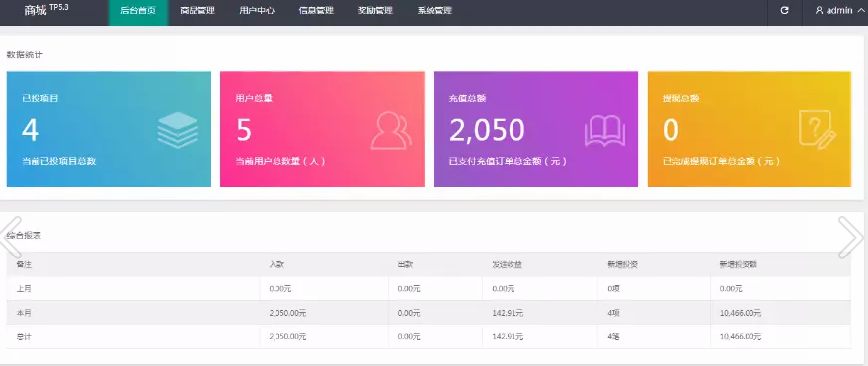Click the 已完成提现订单总金额（元）caption
868x366 pixels.
[x=721, y=162]
